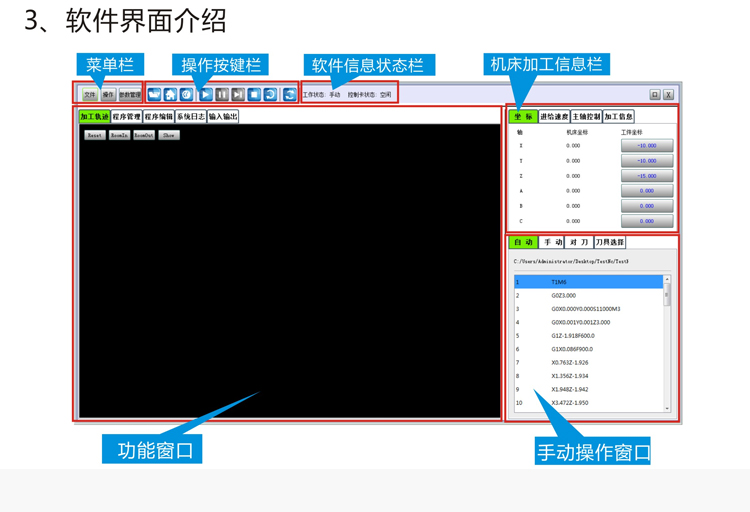Switch to the 程序管理 tab
This screenshot has height=512, width=750.
(127, 116)
